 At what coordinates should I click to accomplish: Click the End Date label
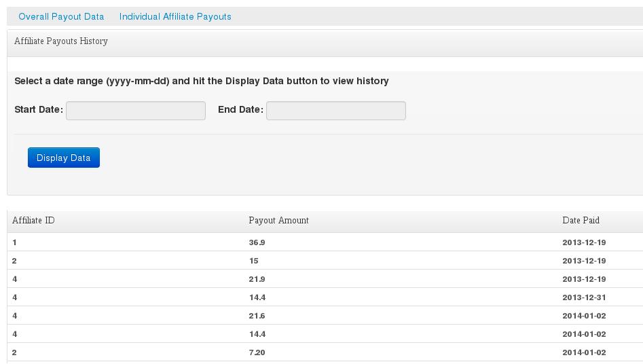tap(240, 109)
